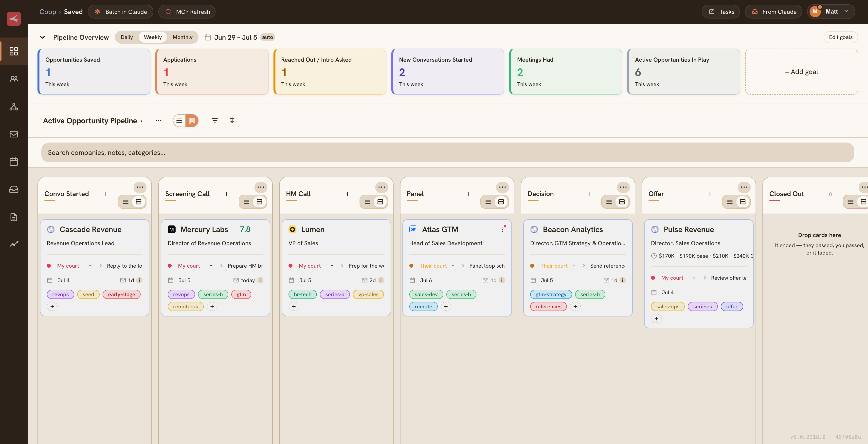868x444 pixels.
Task: Open Matt user account menu
Action: click(x=831, y=11)
